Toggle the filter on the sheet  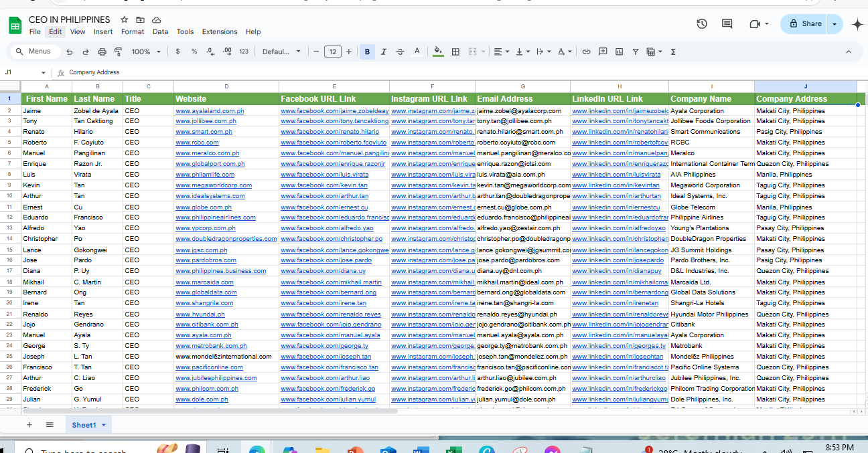click(x=635, y=52)
